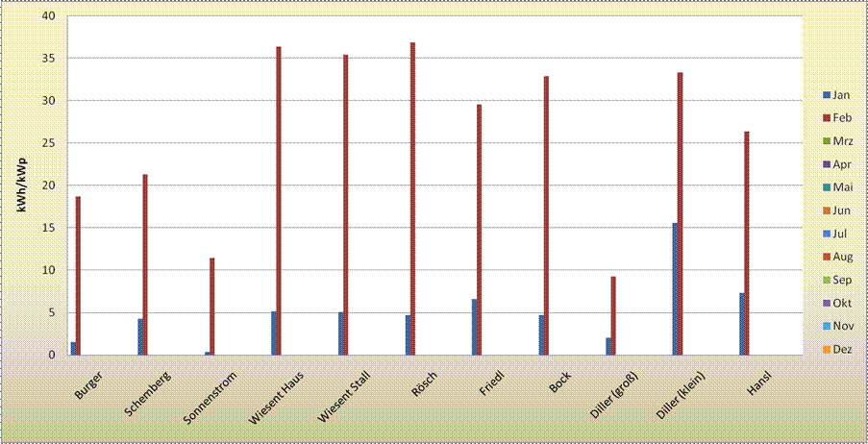The height and width of the screenshot is (444, 868).
Task: Select the red Feb bar for Schemberg
Action: [x=145, y=264]
